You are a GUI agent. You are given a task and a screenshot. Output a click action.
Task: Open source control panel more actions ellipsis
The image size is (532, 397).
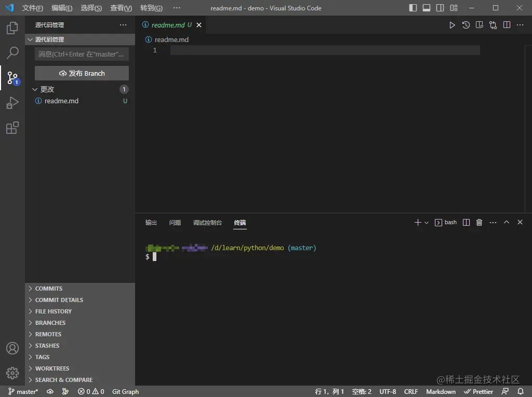pyautogui.click(x=123, y=25)
